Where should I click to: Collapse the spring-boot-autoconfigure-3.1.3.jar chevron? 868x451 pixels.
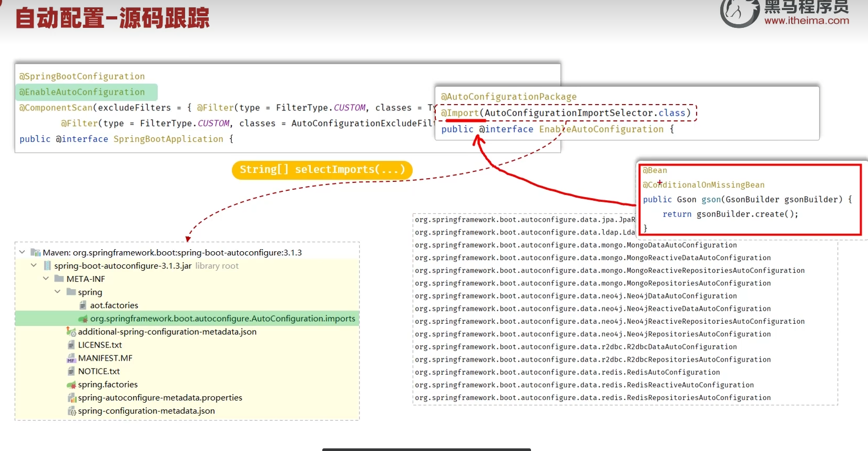34,265
